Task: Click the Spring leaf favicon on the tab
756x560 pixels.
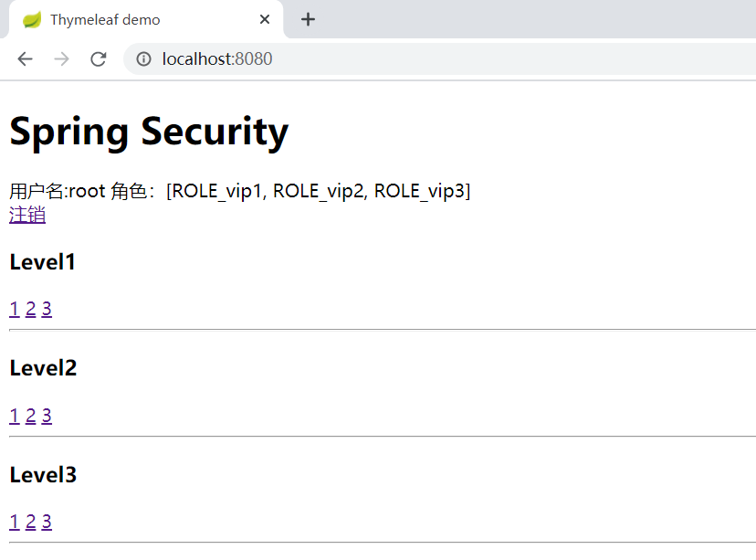Action: (30, 19)
